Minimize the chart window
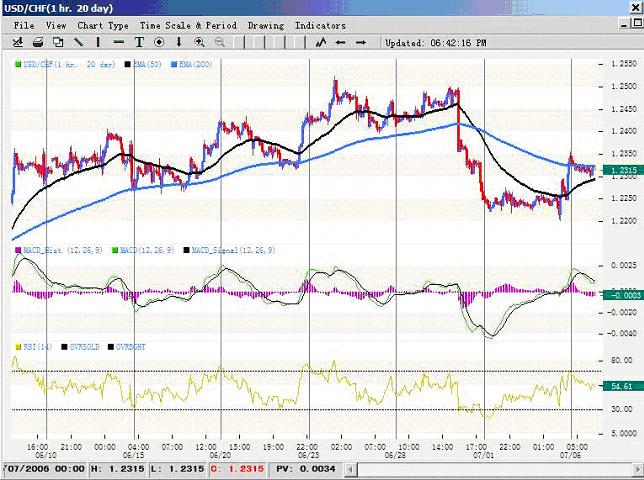This screenshot has width=644, height=480. [624, 25]
